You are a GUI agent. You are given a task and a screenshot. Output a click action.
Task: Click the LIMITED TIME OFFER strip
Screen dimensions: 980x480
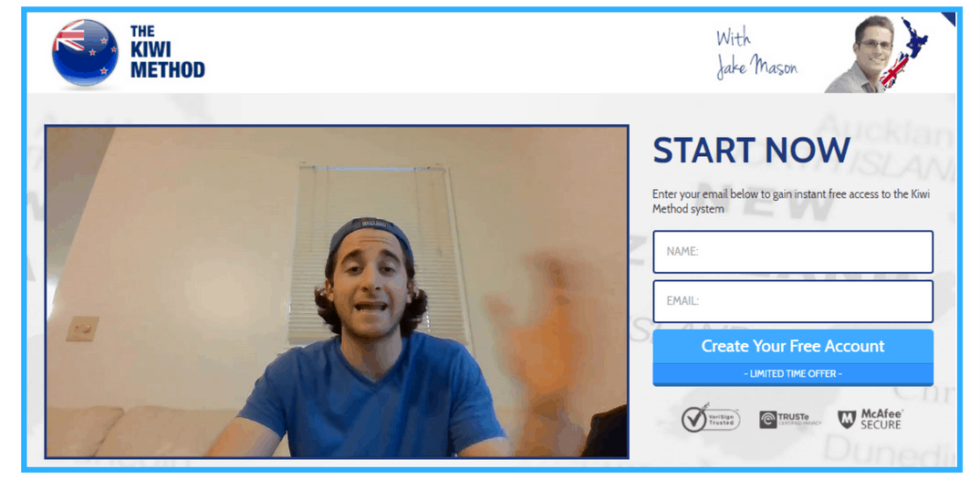[793, 374]
